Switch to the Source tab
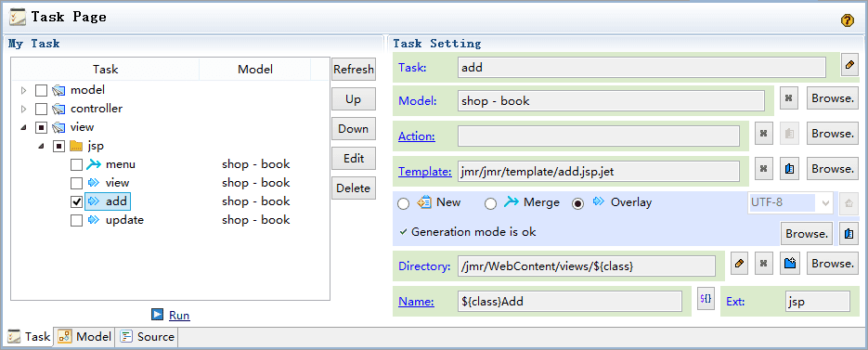Viewport: 868px width, 350px height. [148, 337]
